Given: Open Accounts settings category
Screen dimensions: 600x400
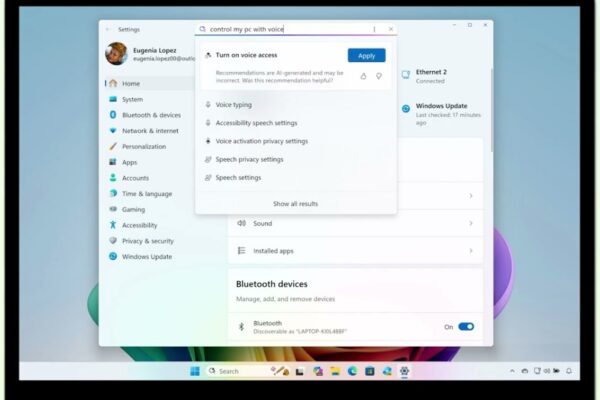Looking at the screenshot, I should 149,178.
